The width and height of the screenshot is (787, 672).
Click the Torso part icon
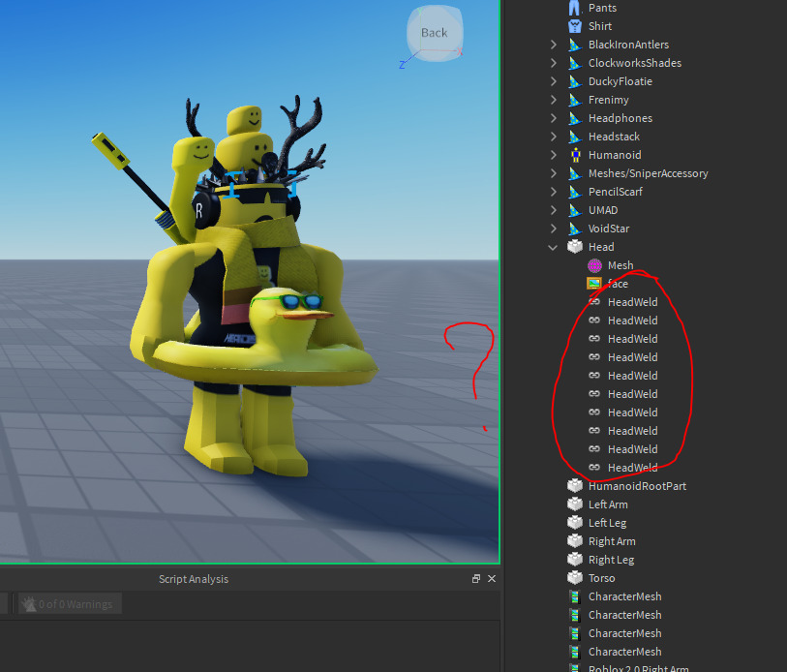575,578
